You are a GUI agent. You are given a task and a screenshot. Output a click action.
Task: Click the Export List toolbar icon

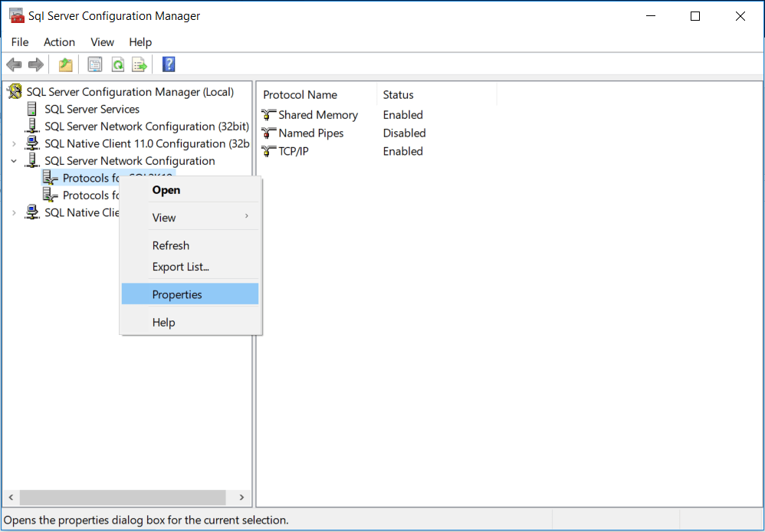(x=140, y=64)
